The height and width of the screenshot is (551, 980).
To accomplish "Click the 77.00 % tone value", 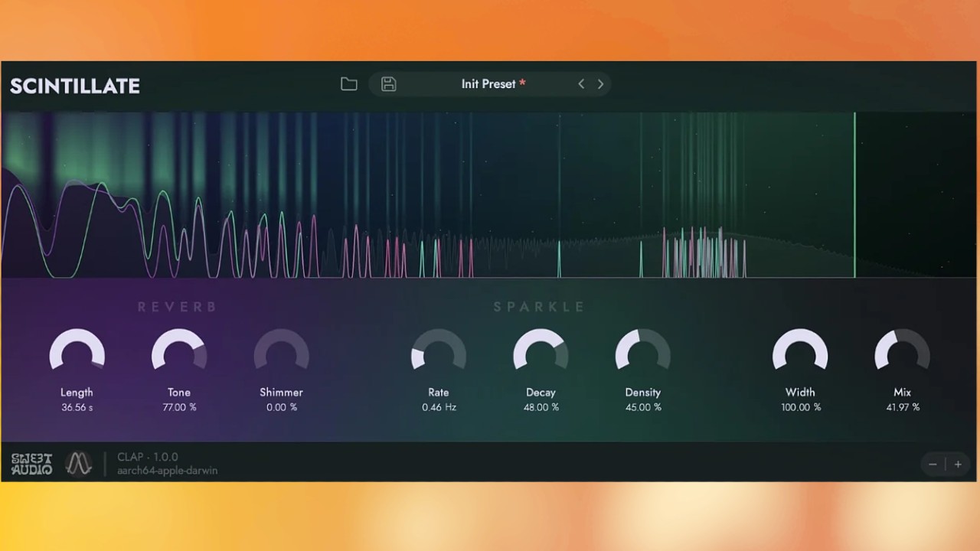I will point(179,407).
